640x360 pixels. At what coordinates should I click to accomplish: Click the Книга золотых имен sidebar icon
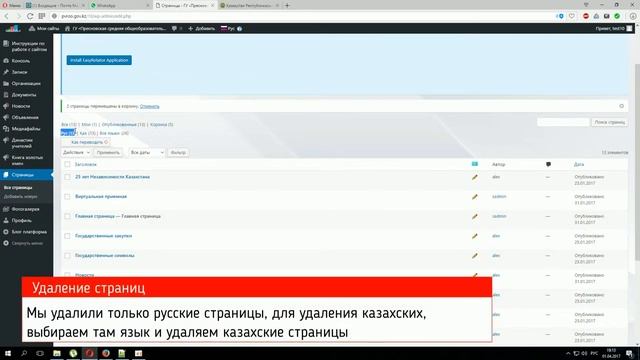point(6,158)
